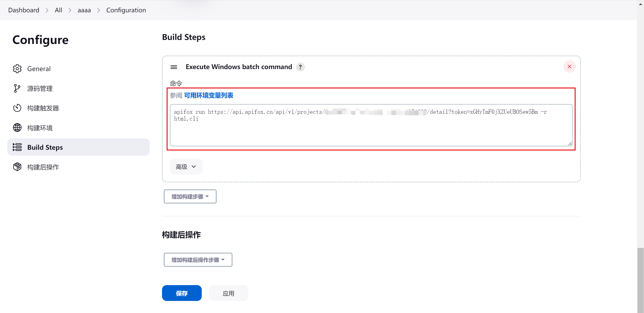Click the 保存 save button

(182, 293)
